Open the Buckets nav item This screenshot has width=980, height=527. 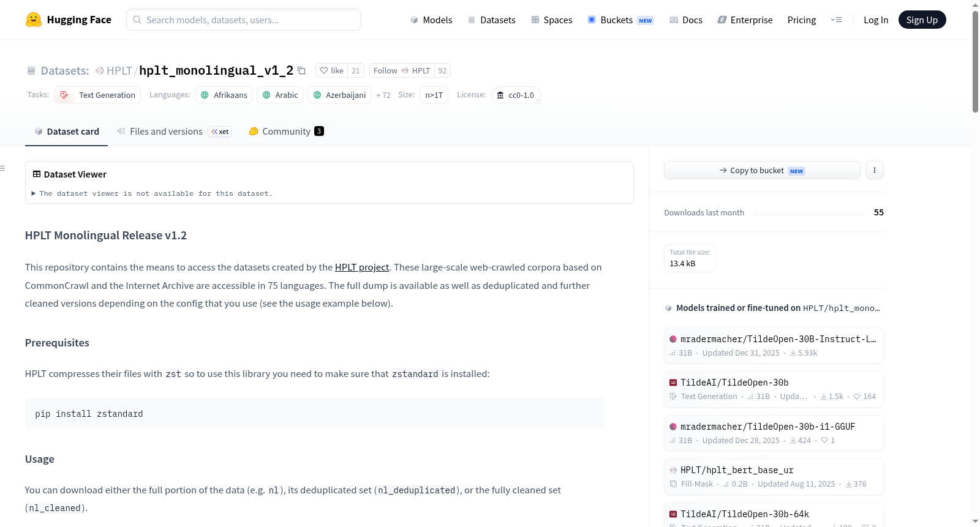pyautogui.click(x=620, y=20)
